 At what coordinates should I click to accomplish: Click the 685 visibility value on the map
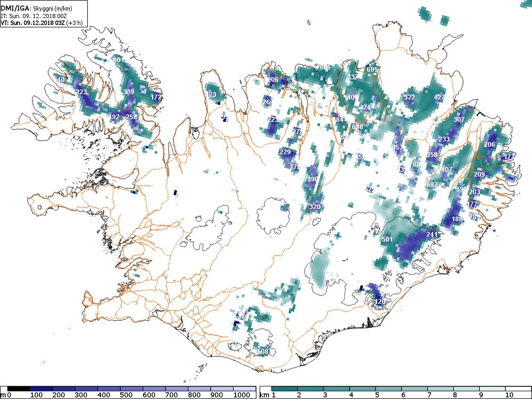[372, 70]
